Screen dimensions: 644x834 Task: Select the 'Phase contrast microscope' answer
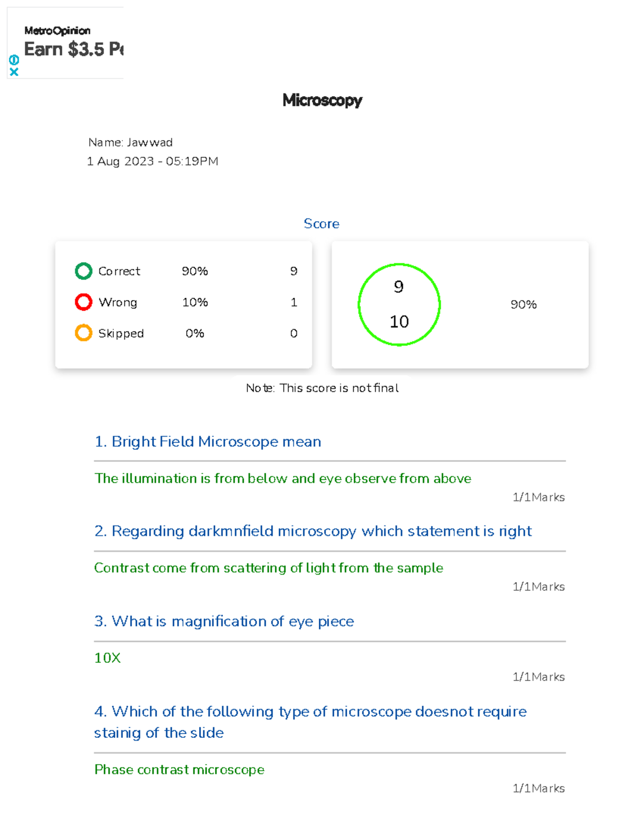click(179, 770)
